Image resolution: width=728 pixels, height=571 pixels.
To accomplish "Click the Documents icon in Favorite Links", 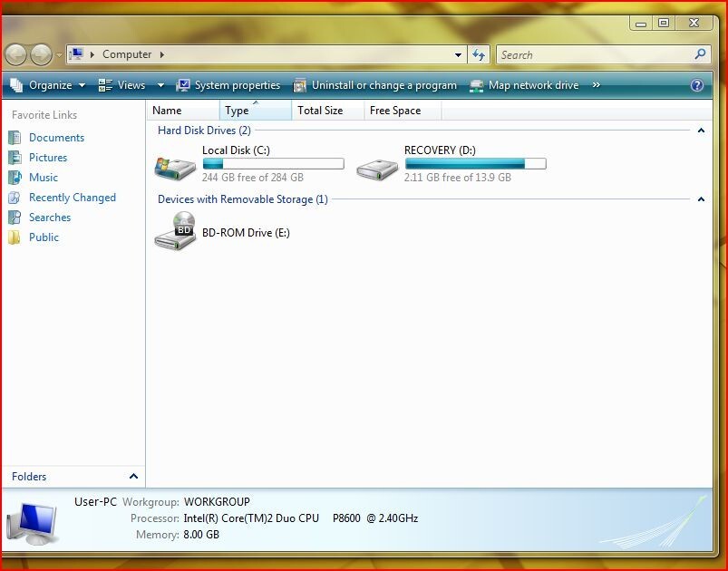I will click(x=15, y=138).
